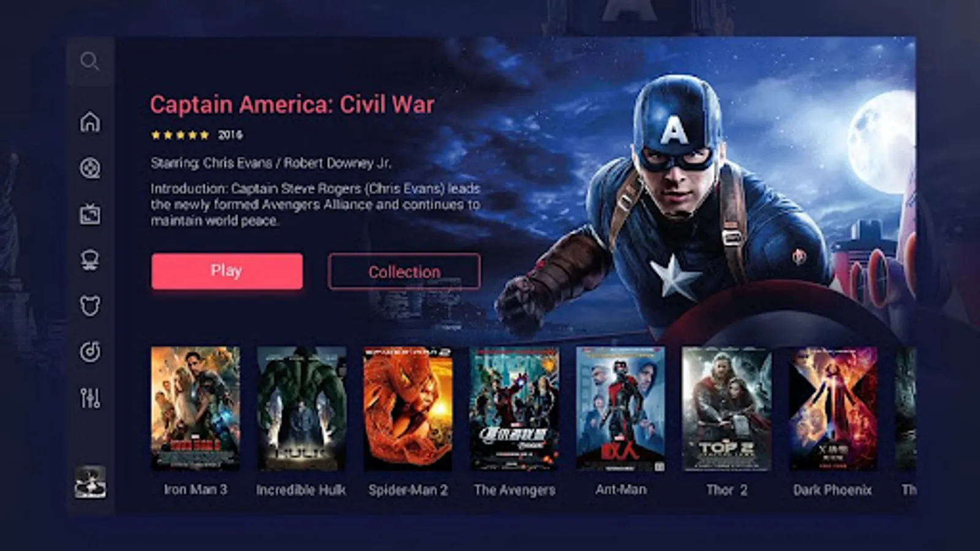Choose the Incredible Hulk poster
The width and height of the screenshot is (980, 551).
301,408
